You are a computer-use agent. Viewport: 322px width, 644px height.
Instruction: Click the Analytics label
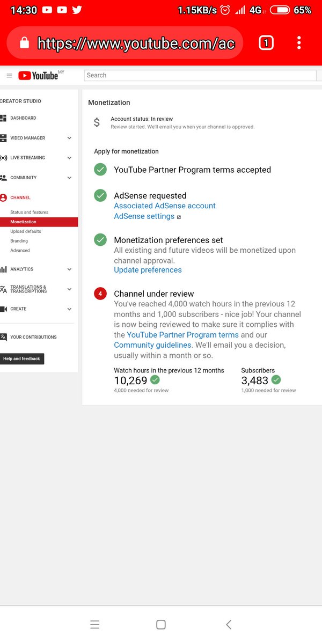pos(21,269)
